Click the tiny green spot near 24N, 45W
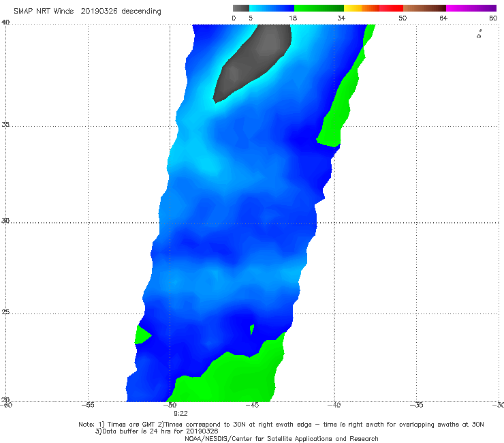 [x=252, y=329]
